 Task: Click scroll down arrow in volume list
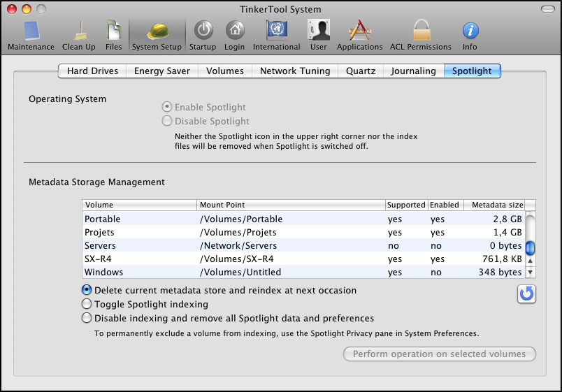point(530,272)
